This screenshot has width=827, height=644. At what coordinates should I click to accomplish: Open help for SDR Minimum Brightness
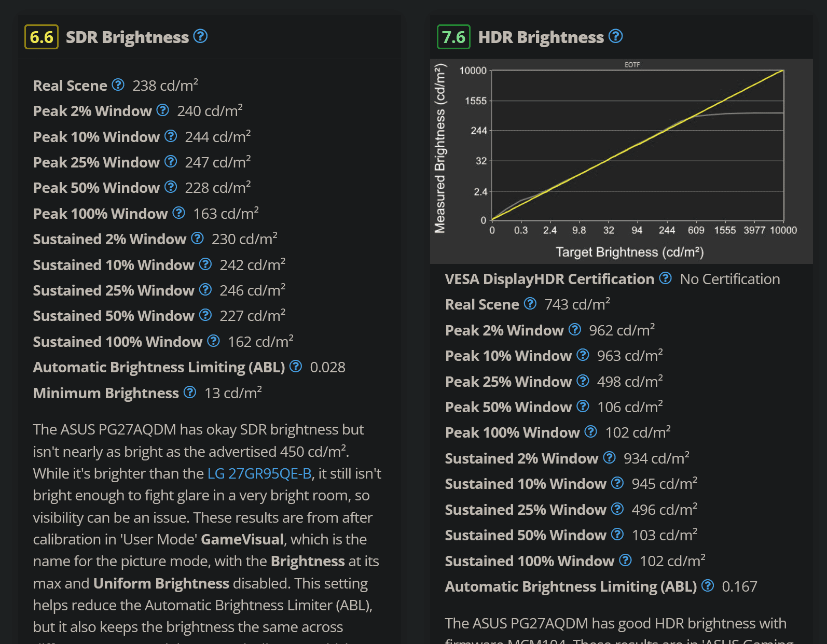coord(190,392)
